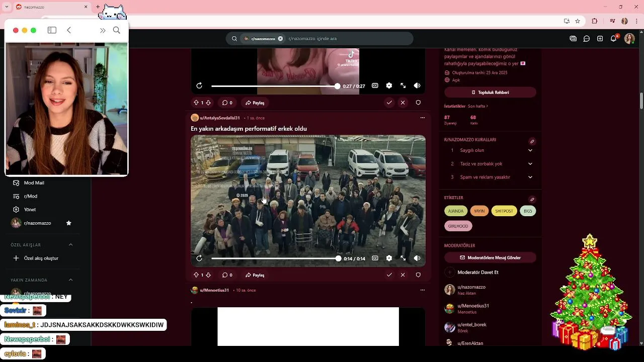Open mod shield on the AntalyaSevdalisi31 post
Screen dimensions: 644x362
pos(418,275)
